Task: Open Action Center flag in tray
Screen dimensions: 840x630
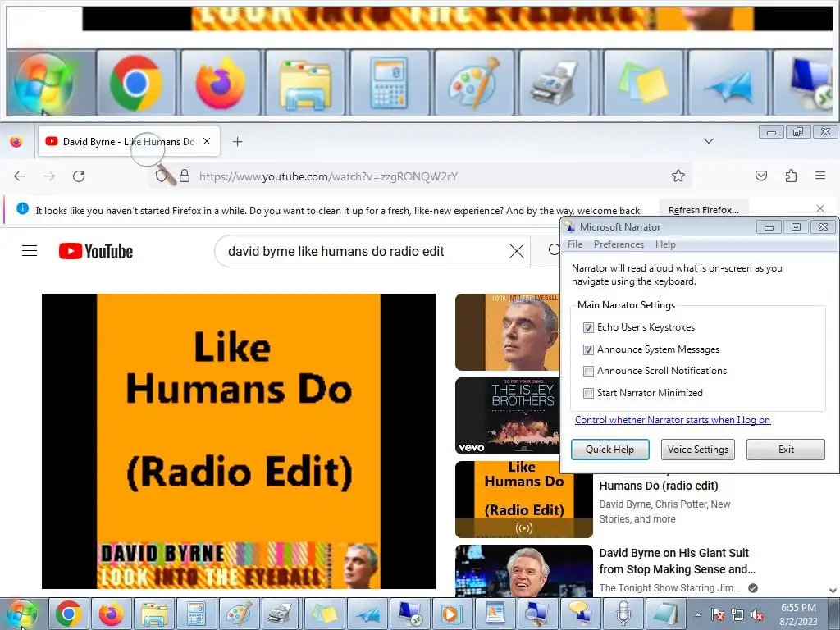Action: (x=717, y=614)
